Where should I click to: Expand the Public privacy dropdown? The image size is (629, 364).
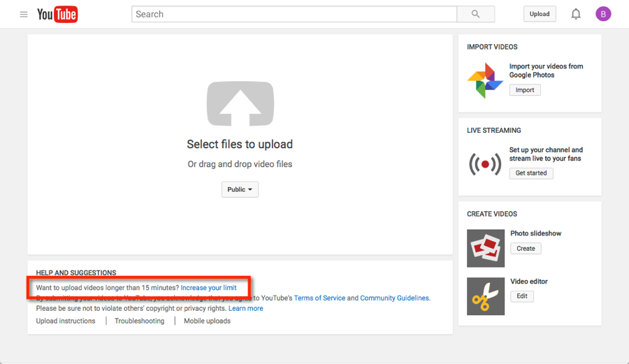click(x=240, y=189)
